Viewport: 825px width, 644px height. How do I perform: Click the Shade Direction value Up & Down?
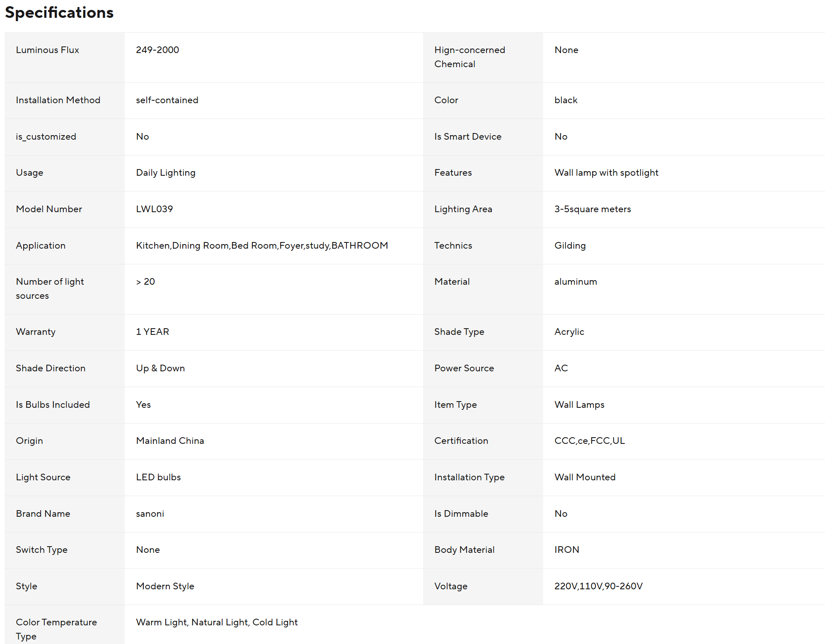click(160, 368)
